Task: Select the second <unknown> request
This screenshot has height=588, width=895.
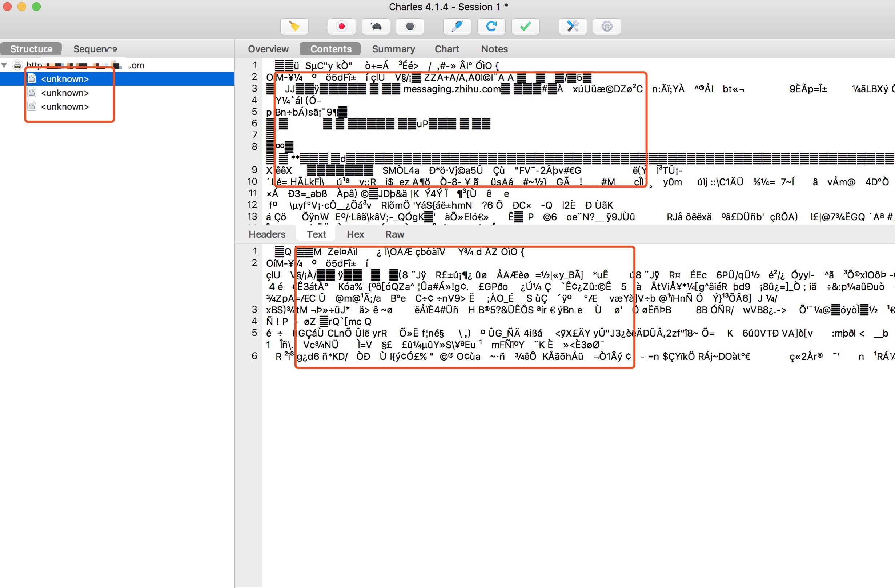Action: (x=65, y=93)
